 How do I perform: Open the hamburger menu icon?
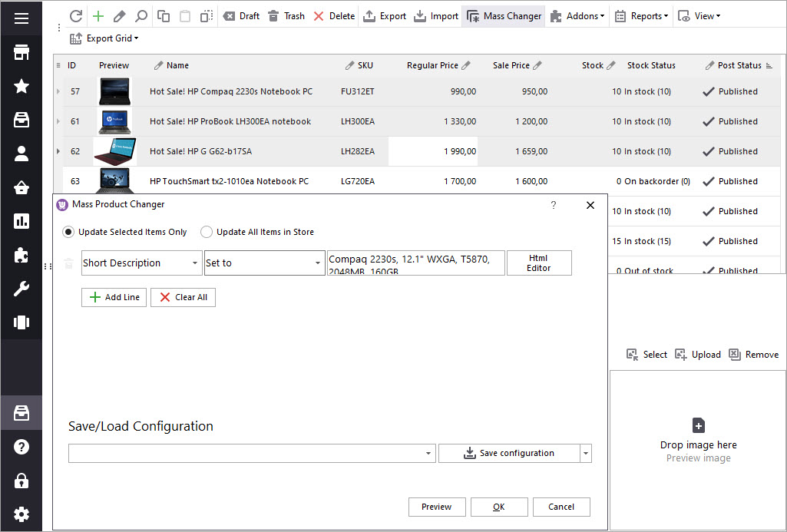pos(21,18)
